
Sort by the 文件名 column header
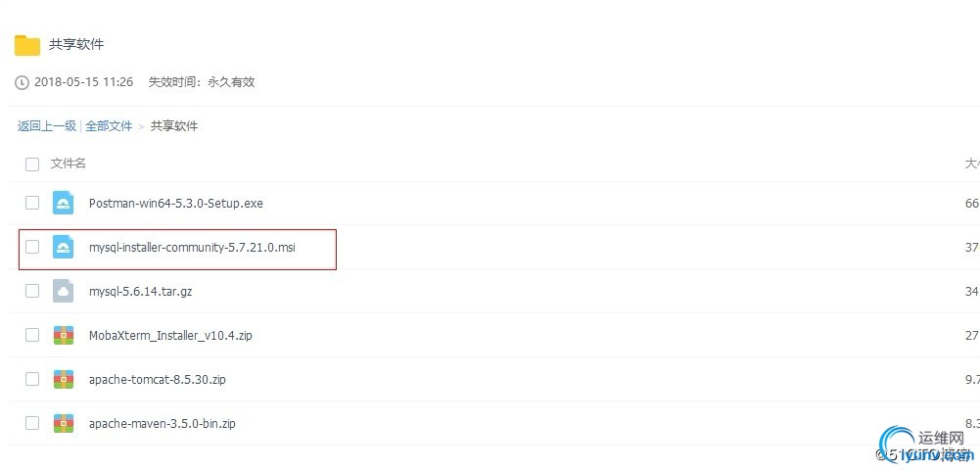pos(69,164)
